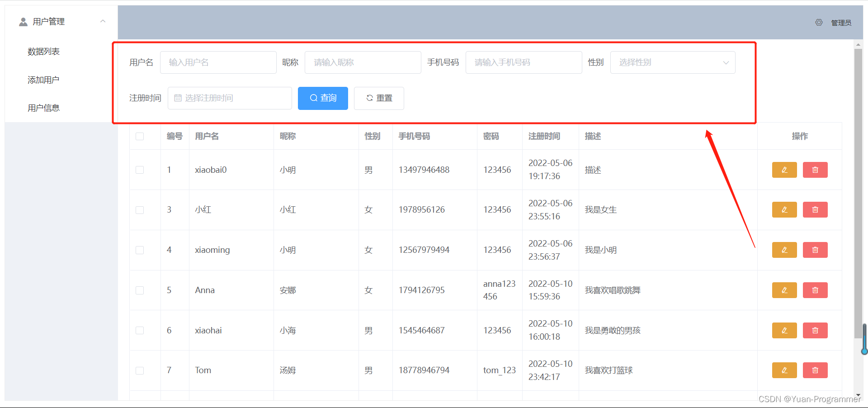Click the 手机号码 column header in table
The height and width of the screenshot is (408, 868).
click(x=415, y=136)
